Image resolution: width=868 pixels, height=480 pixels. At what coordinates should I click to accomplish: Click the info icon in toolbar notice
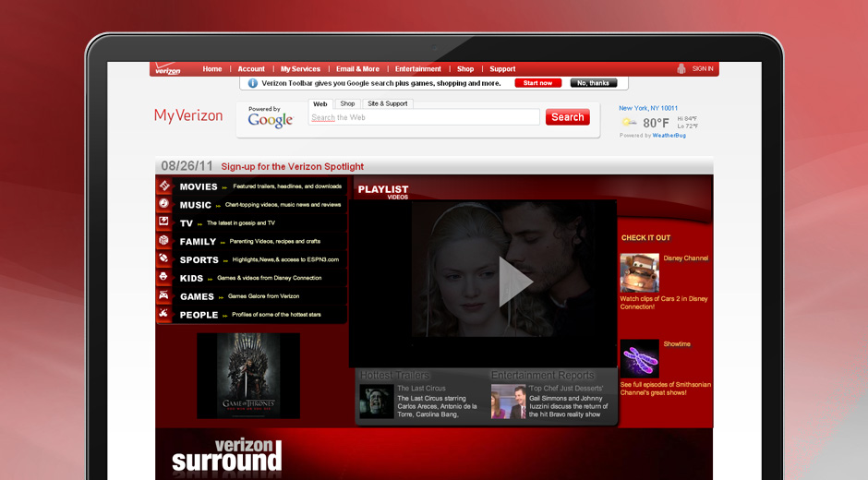pos(253,83)
